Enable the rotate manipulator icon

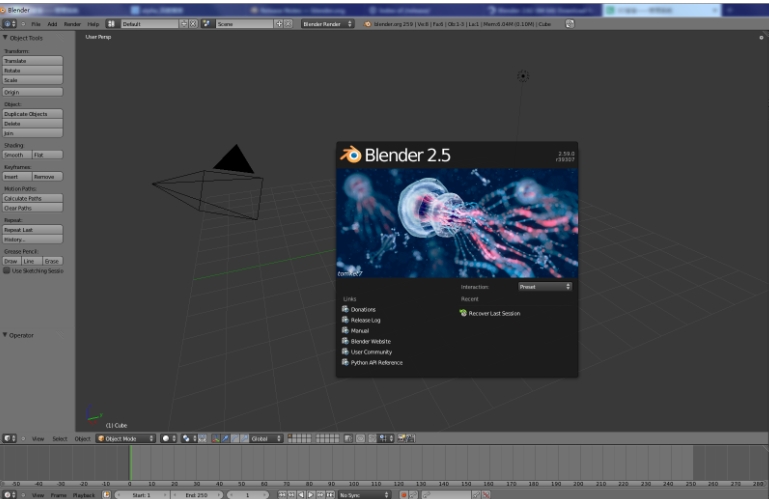[235, 438]
